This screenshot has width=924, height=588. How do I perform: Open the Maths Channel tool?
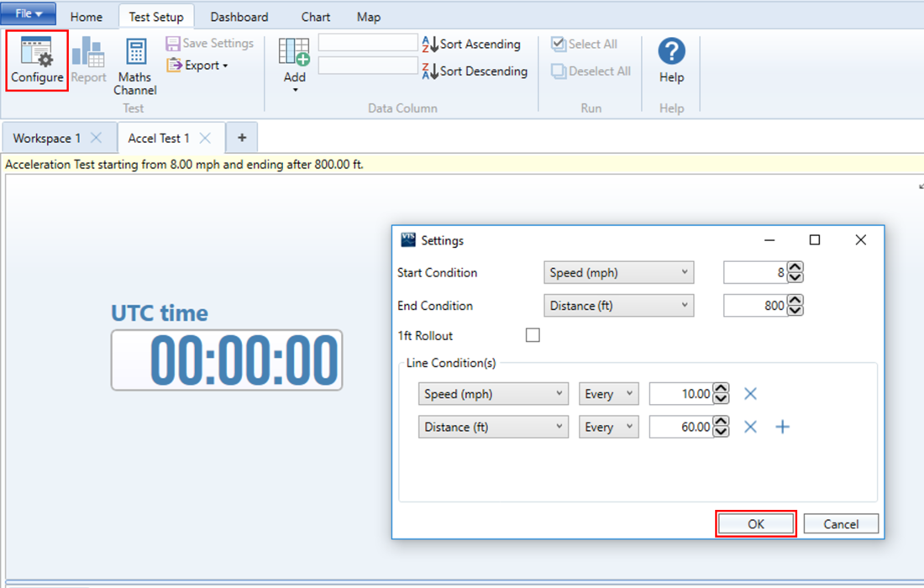pos(135,66)
